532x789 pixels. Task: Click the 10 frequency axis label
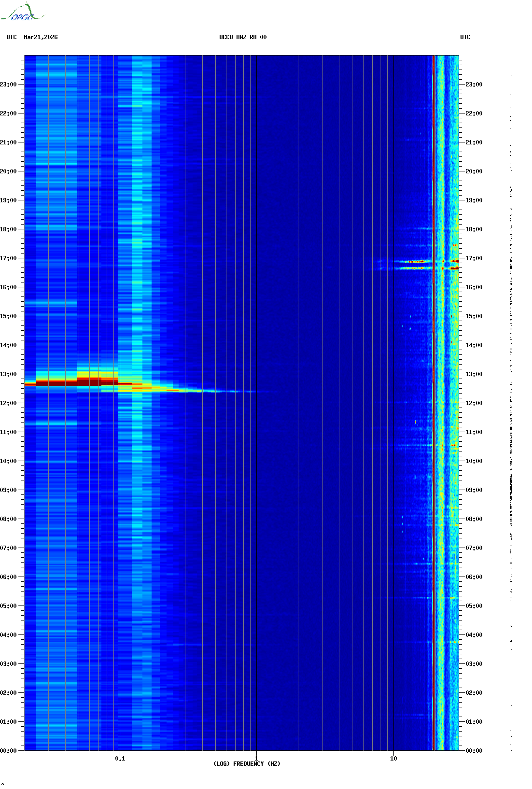[393, 759]
